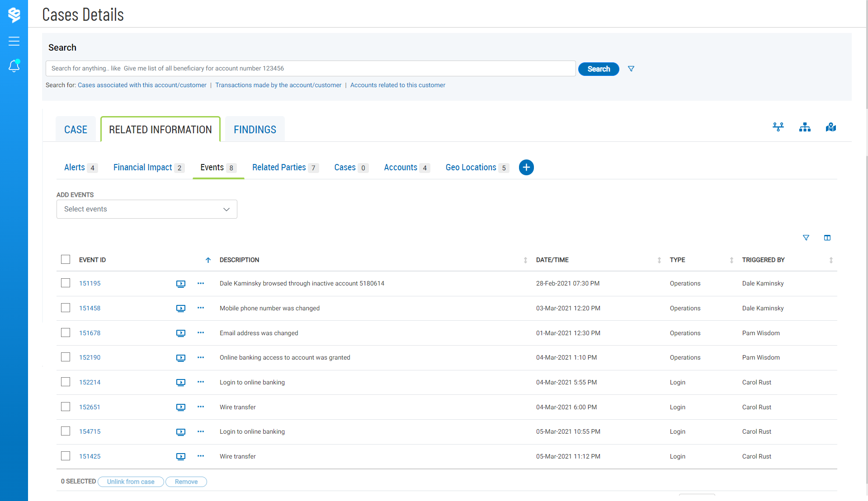Click the blue plus add-tab icon
This screenshot has height=501, width=868.
pos(526,168)
